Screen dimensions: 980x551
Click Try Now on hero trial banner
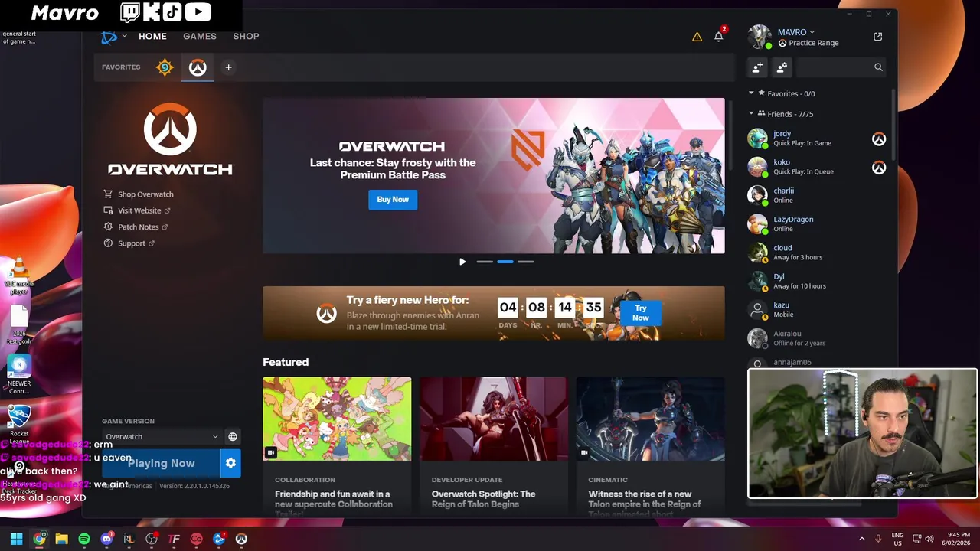[x=641, y=313]
